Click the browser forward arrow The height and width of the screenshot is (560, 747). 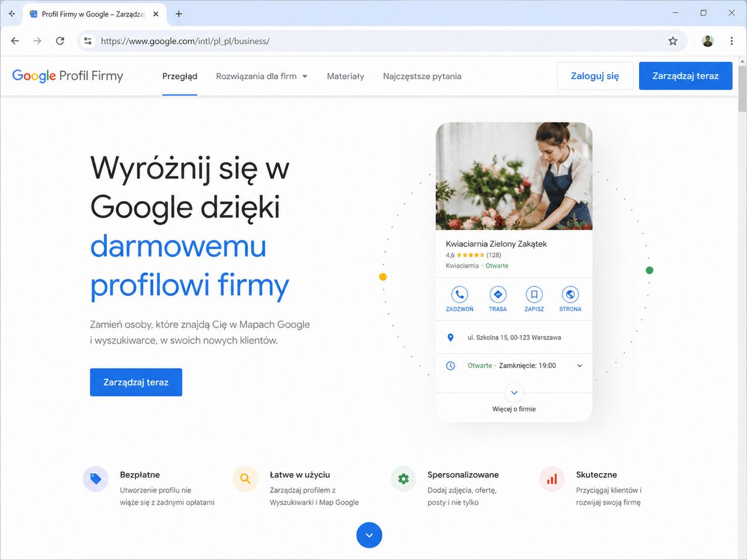37,41
